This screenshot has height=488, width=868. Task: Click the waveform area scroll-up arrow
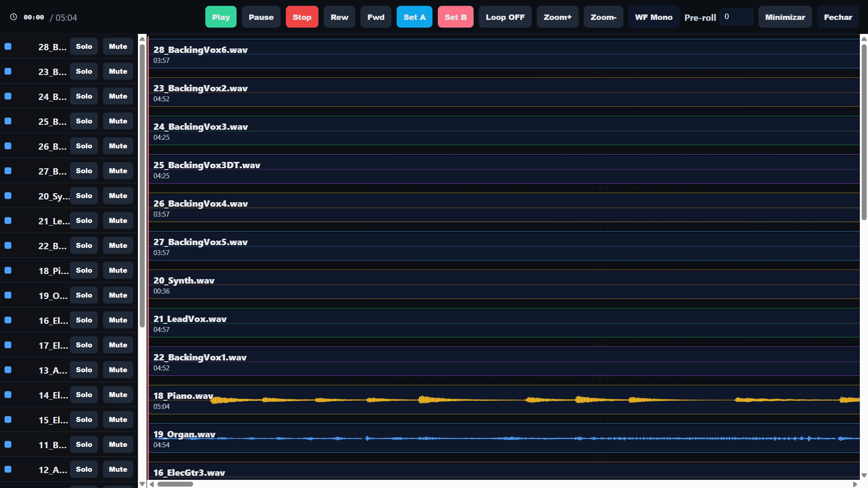coord(864,39)
